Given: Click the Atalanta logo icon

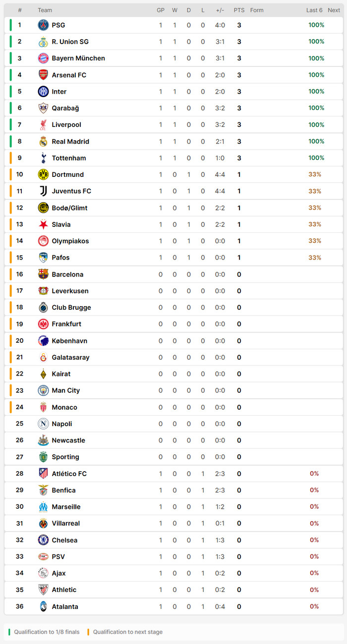Looking at the screenshot, I should point(44,606).
